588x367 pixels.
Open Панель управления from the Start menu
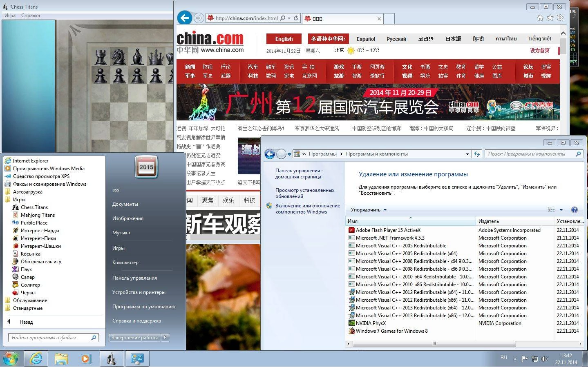click(134, 278)
